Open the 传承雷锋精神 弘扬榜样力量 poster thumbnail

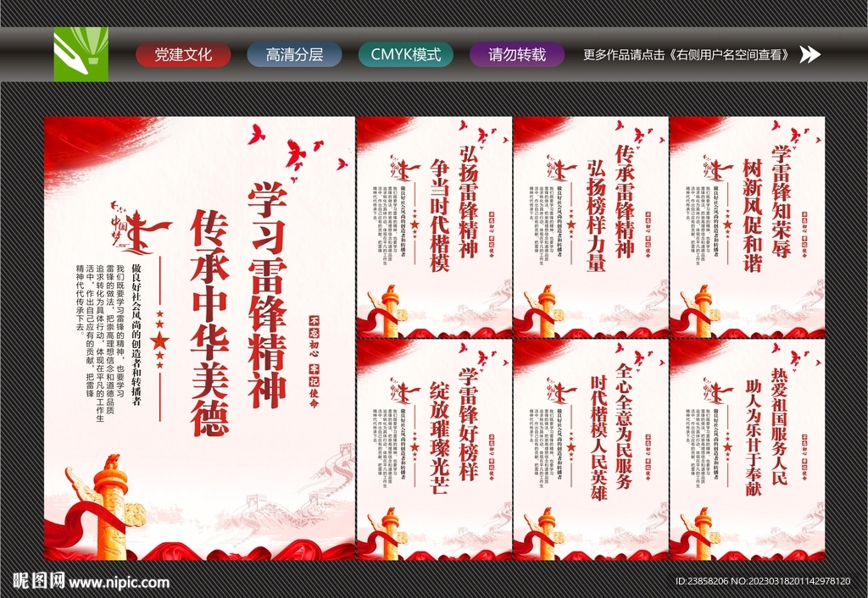591,227
